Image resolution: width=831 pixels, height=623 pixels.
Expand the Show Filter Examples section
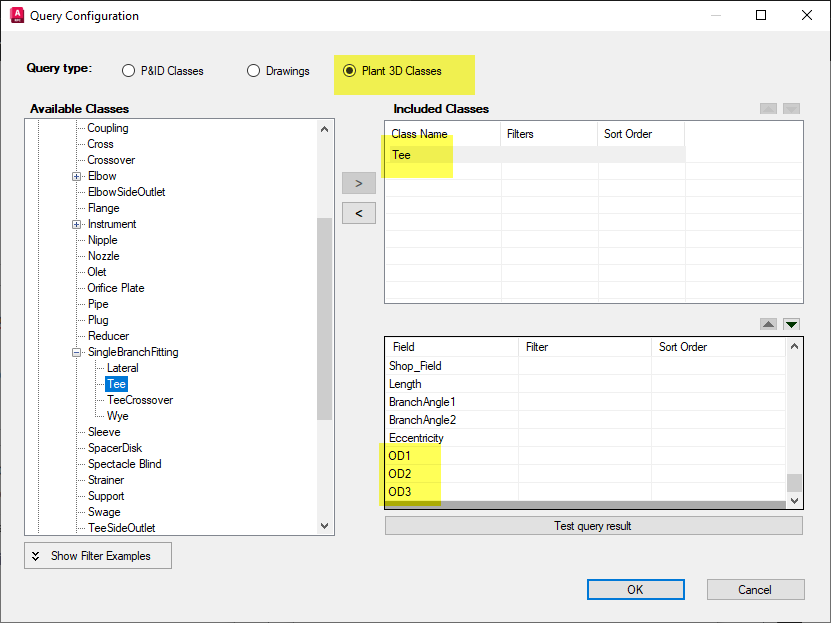98,556
